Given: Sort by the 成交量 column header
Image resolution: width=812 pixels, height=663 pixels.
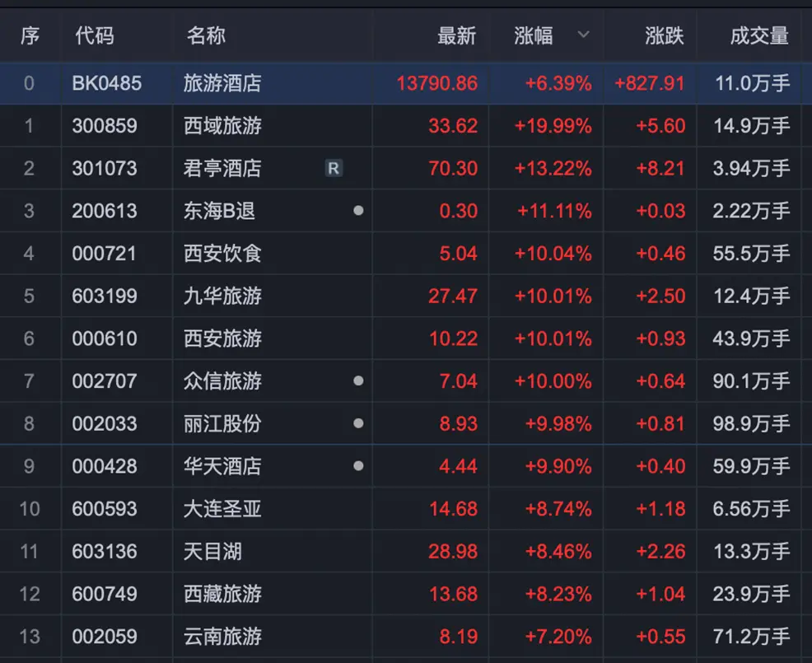Looking at the screenshot, I should click(x=759, y=35).
